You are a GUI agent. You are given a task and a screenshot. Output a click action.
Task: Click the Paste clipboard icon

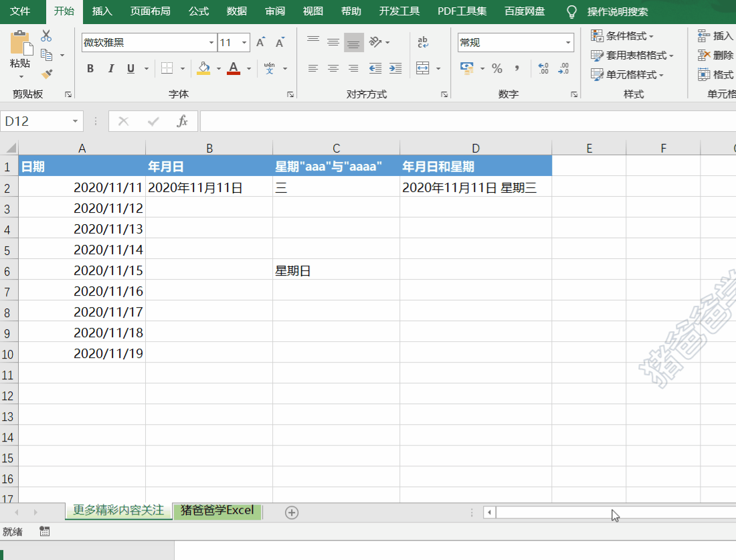pyautogui.click(x=21, y=43)
